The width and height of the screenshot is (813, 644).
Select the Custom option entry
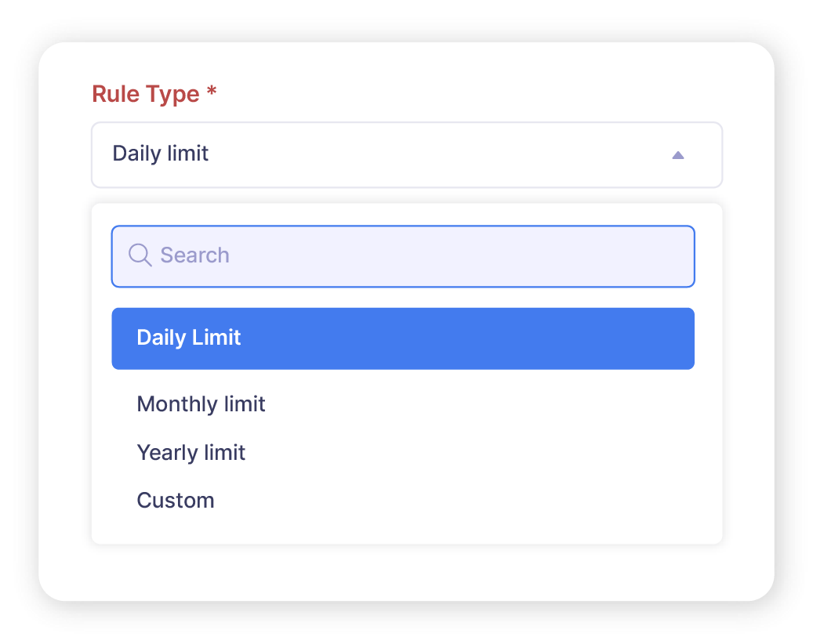point(176,500)
